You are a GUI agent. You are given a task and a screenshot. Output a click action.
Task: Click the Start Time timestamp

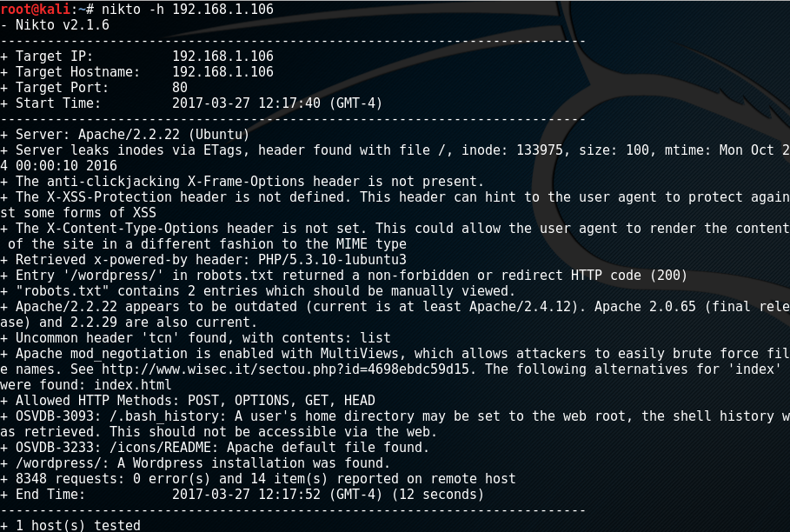pyautogui.click(x=277, y=103)
